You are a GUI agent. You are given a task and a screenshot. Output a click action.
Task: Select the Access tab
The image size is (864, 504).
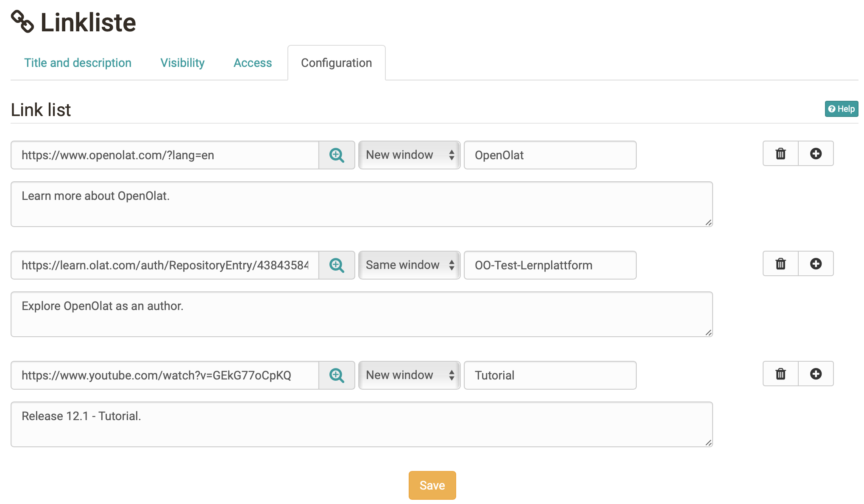pos(252,63)
